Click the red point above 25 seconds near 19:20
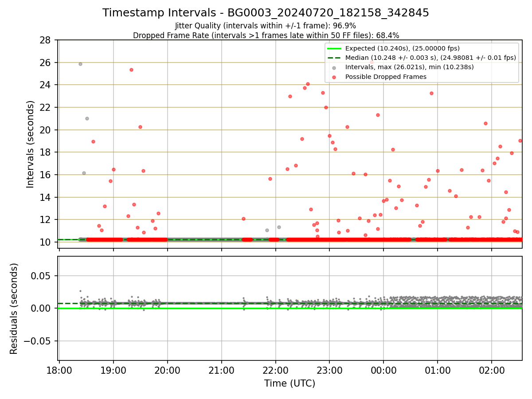This screenshot has width=532, height=399. coord(131,70)
